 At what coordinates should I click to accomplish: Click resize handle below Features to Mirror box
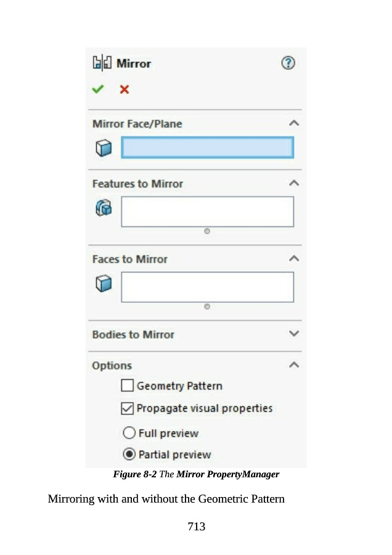tap(207, 231)
